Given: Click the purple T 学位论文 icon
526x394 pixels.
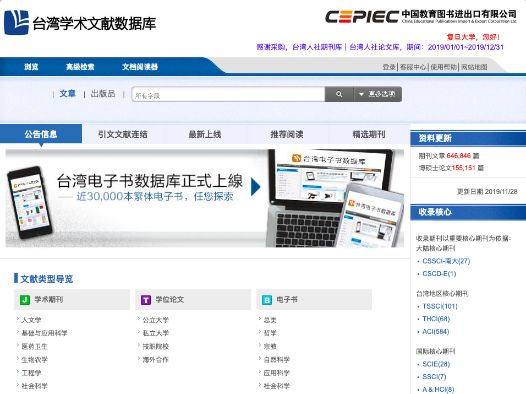Looking at the screenshot, I should point(146,299).
